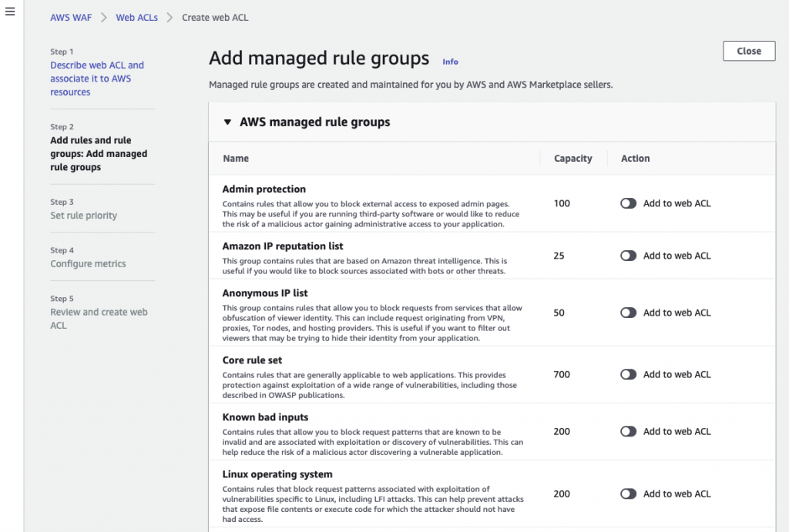
Task: Click 'Add to web ACL' label for Core rule set
Action: coord(677,375)
